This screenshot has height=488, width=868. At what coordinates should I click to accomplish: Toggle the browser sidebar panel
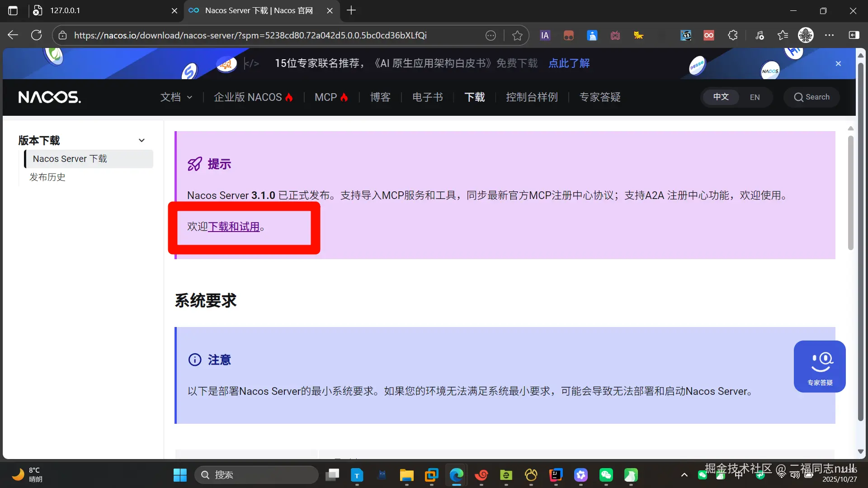(x=854, y=35)
